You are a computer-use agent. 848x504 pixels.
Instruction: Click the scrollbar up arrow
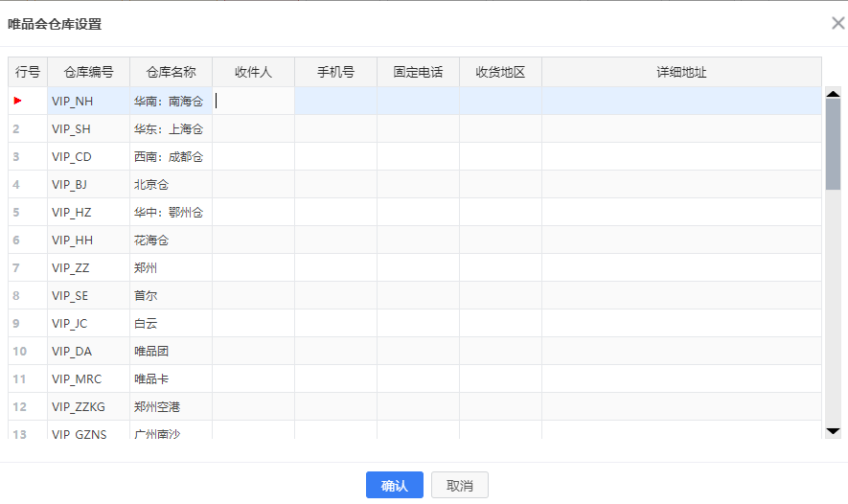click(x=833, y=94)
